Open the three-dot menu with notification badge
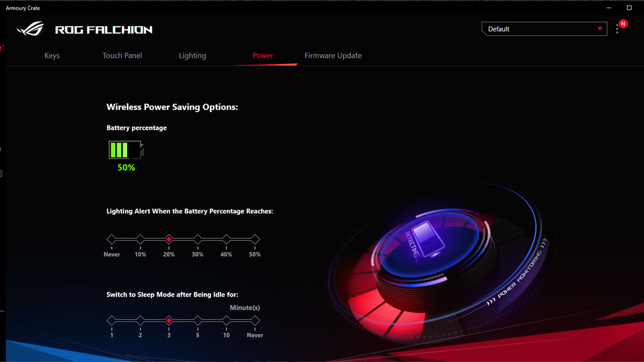The width and height of the screenshot is (644, 362). pos(618,29)
